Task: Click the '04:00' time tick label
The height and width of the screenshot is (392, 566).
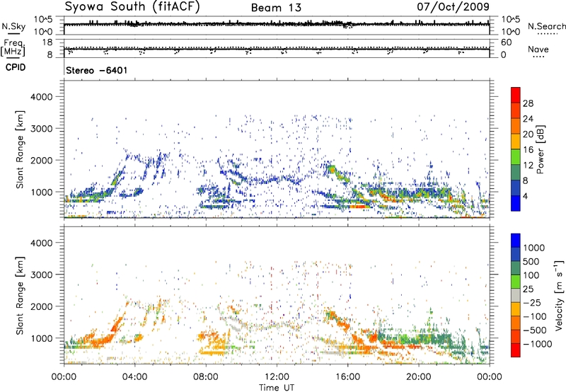Action: coord(134,377)
